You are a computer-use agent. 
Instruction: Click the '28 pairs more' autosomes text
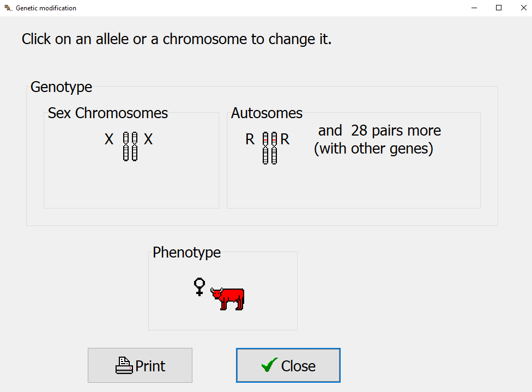[x=379, y=131]
